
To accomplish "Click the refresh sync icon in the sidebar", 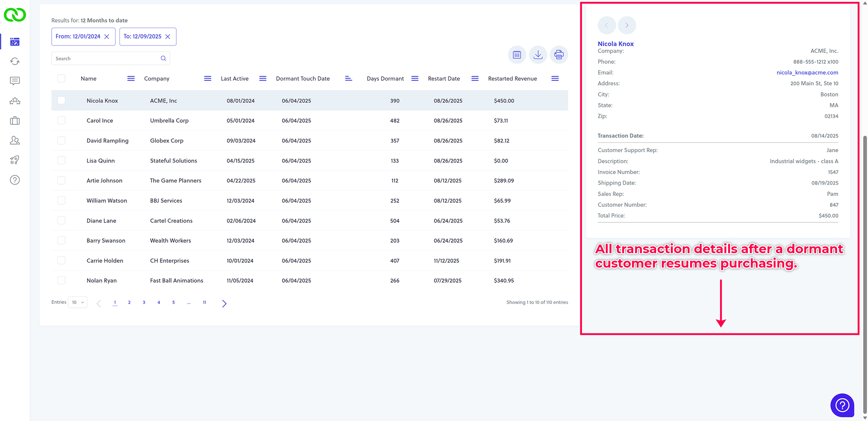I will point(15,62).
